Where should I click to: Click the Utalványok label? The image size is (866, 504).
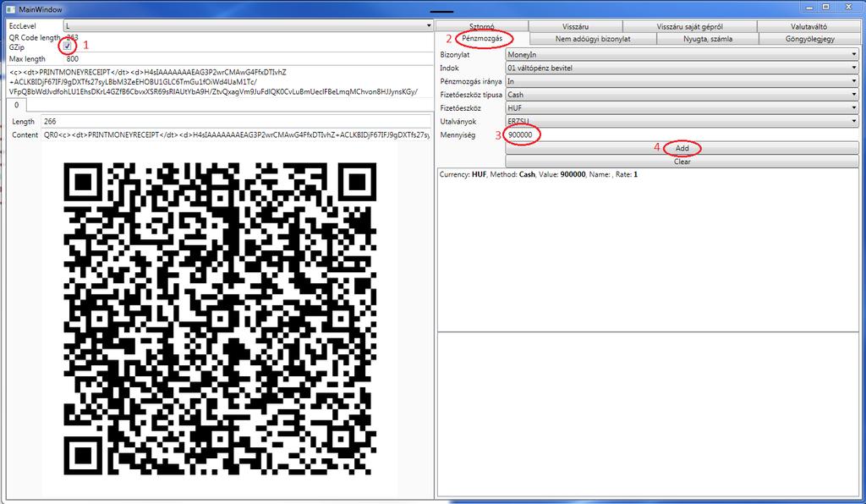pyautogui.click(x=458, y=121)
